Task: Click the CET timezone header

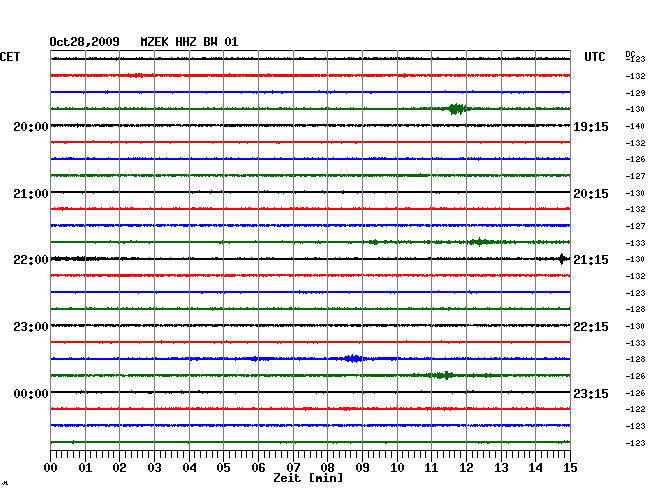Action: [10, 57]
